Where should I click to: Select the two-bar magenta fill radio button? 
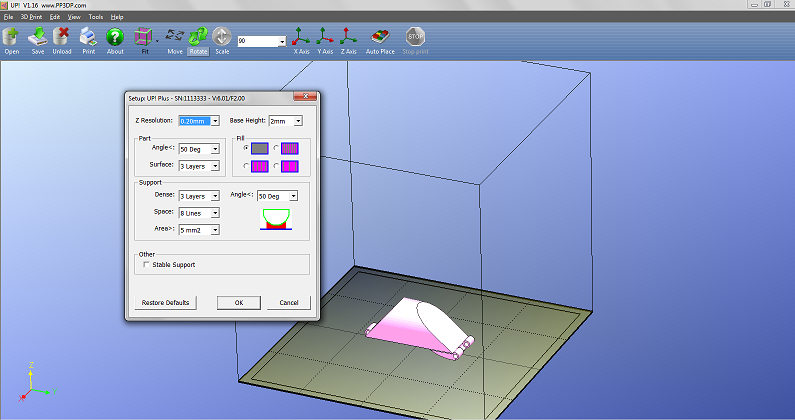click(276, 166)
